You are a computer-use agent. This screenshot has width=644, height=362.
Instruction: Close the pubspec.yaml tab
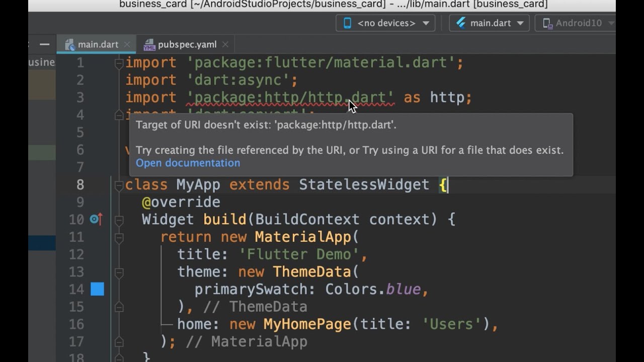(x=225, y=44)
